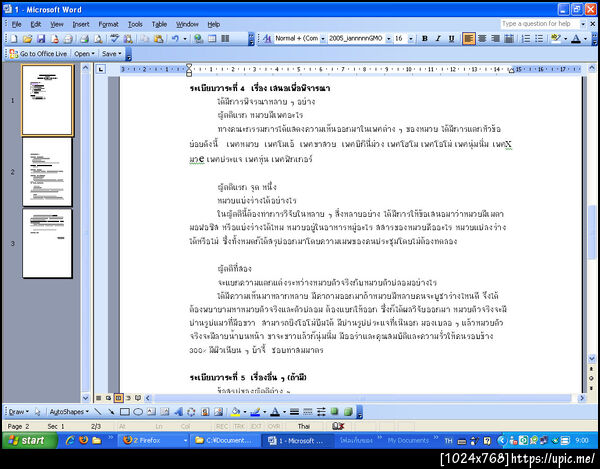
Task: Select the Arrow drawing tool
Action: [x=111, y=412]
